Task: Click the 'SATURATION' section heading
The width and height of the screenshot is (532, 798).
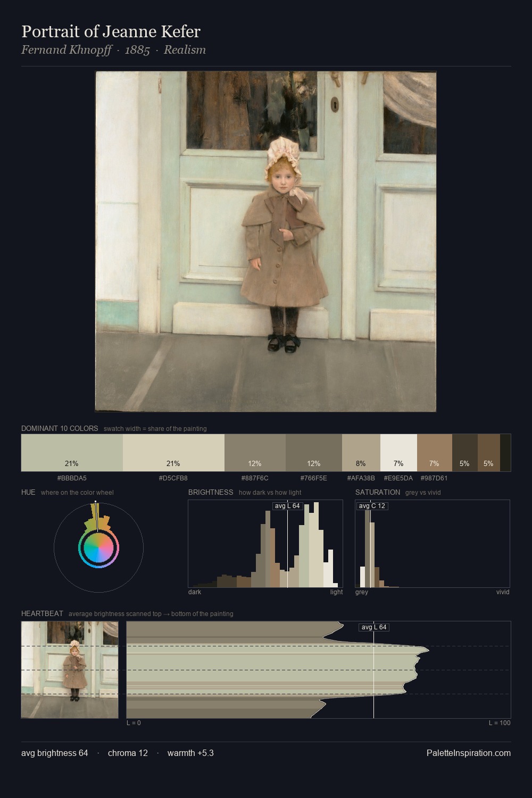Action: point(378,492)
